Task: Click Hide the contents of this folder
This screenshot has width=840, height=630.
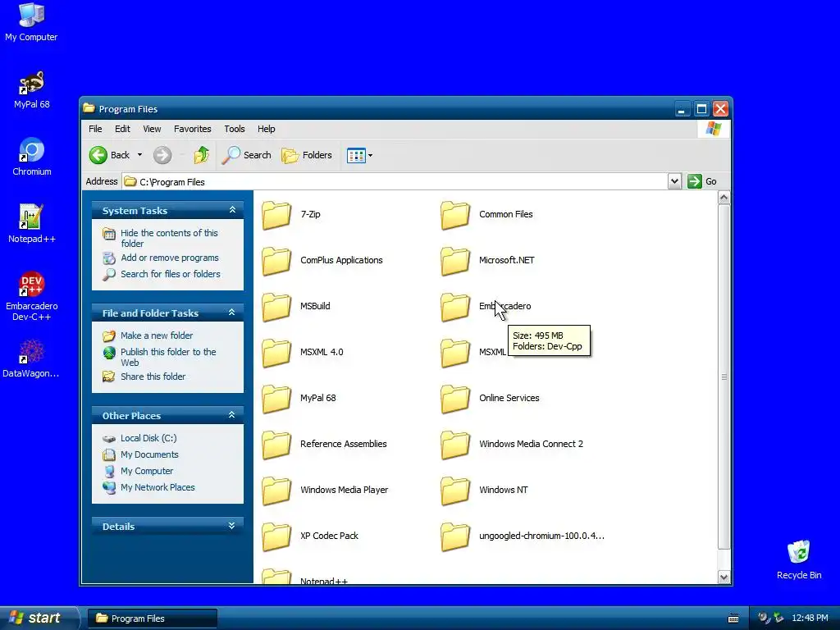Action: 169,239
